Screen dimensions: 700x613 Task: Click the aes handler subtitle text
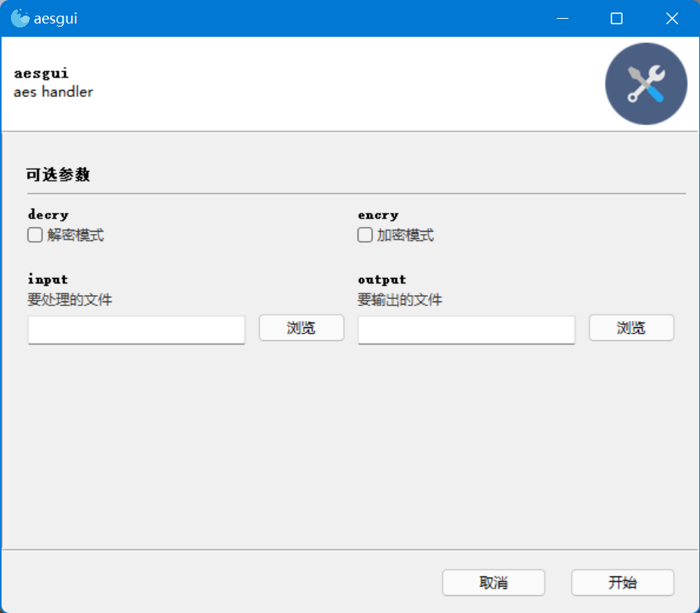(52, 92)
